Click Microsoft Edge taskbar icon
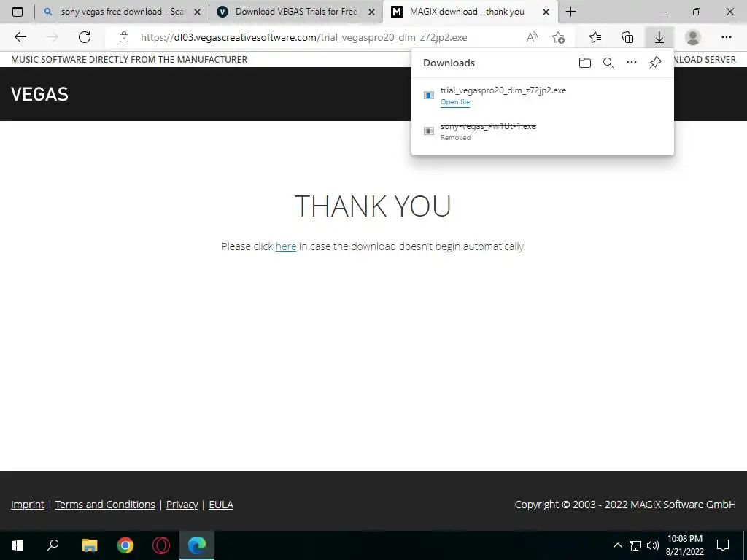Image resolution: width=747 pixels, height=560 pixels. click(x=197, y=545)
